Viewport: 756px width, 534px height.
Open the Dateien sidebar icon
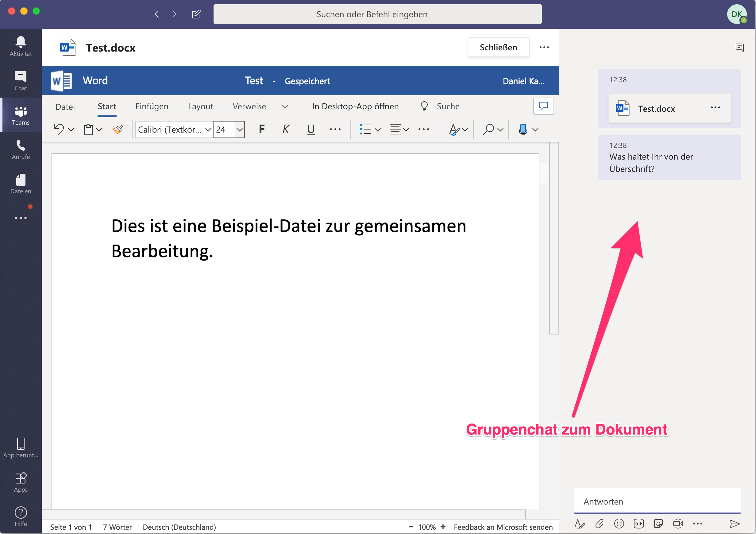[21, 184]
